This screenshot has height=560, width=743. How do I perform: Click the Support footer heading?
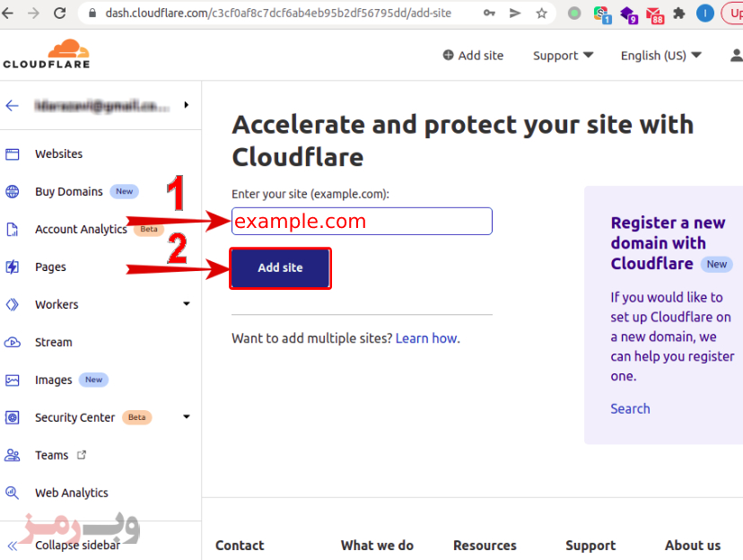point(590,546)
